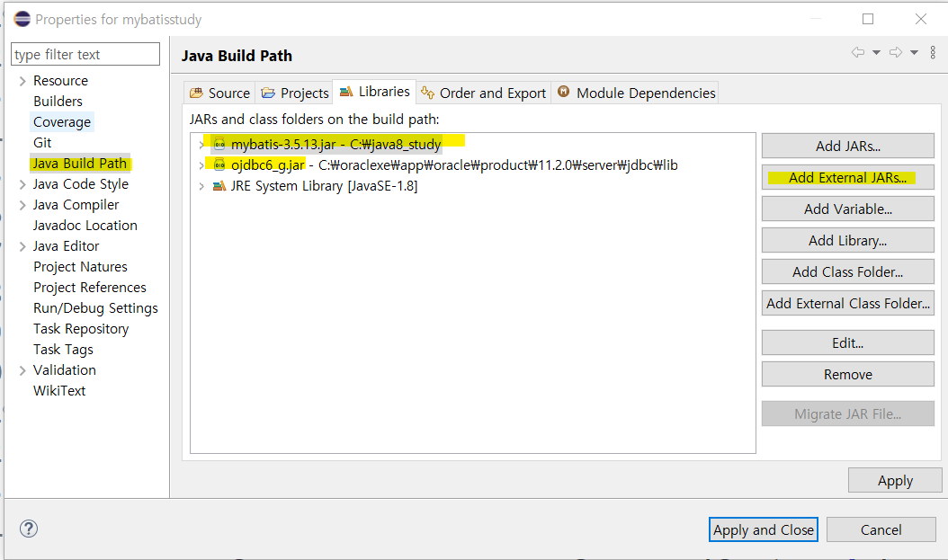This screenshot has width=948, height=560.
Task: Click the Apply and Close button
Action: [x=763, y=529]
